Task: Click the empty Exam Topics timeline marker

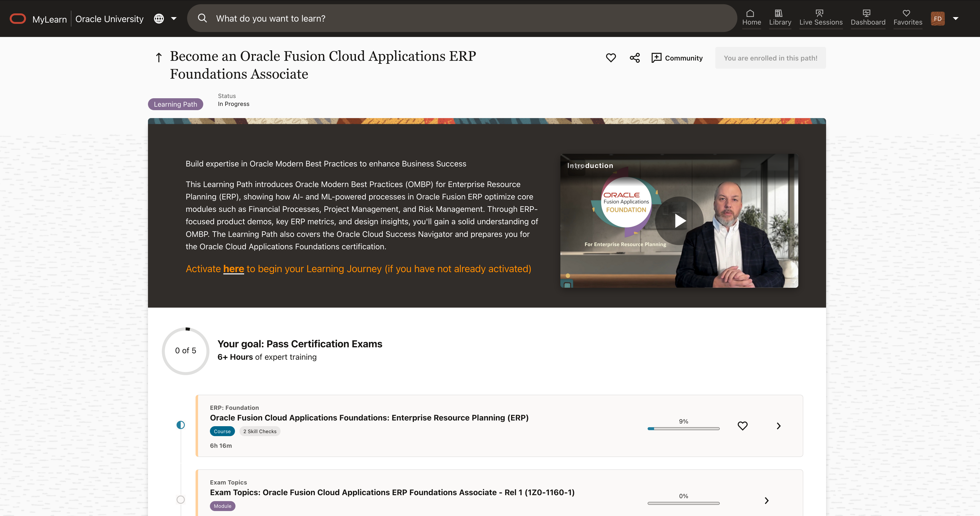Action: tap(181, 500)
